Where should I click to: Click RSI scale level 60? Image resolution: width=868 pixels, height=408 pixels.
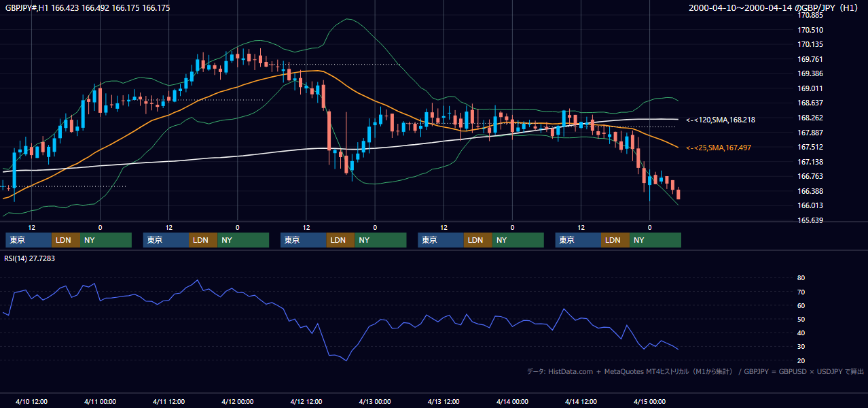[x=801, y=305]
